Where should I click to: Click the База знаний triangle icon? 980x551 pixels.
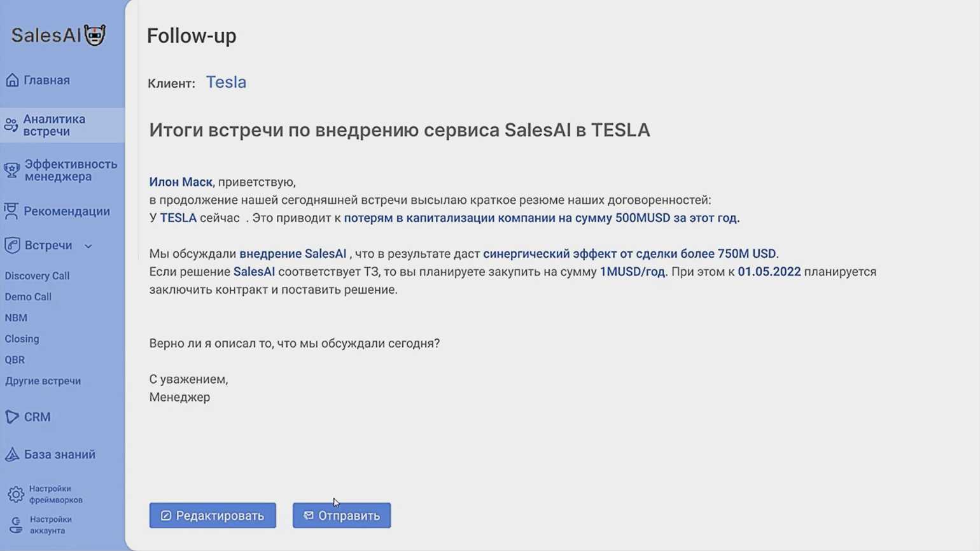point(12,454)
